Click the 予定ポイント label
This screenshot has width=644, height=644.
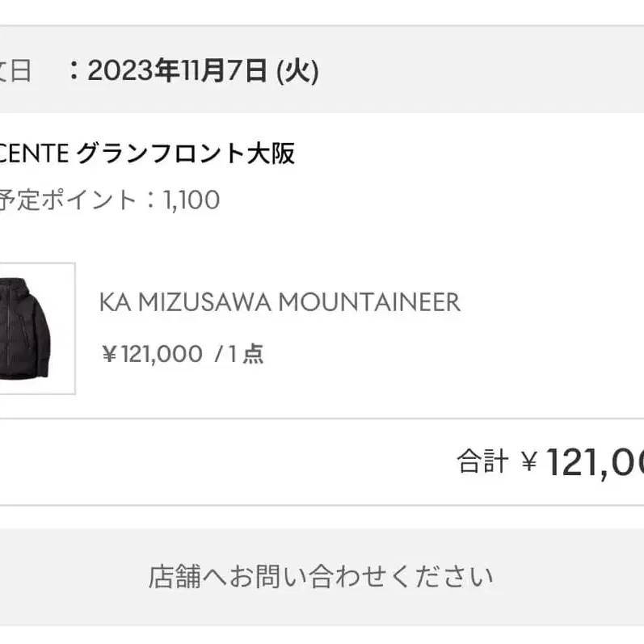click(x=66, y=200)
